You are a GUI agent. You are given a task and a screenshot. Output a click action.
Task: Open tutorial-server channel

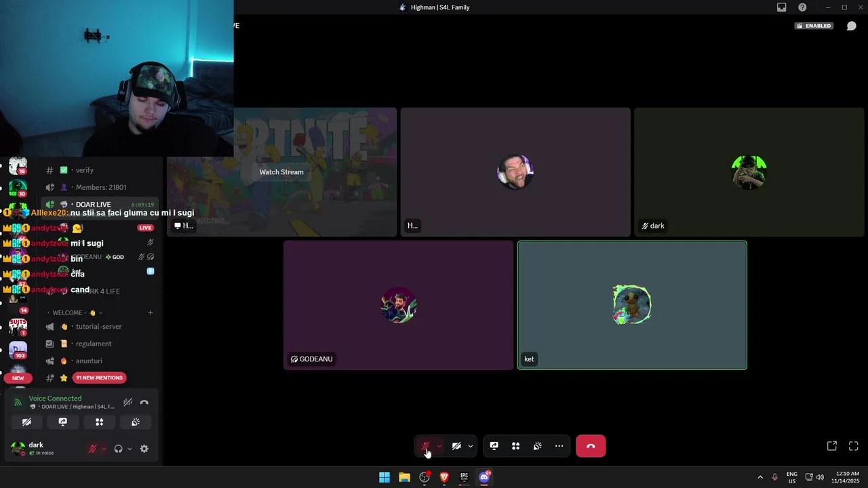100,327
